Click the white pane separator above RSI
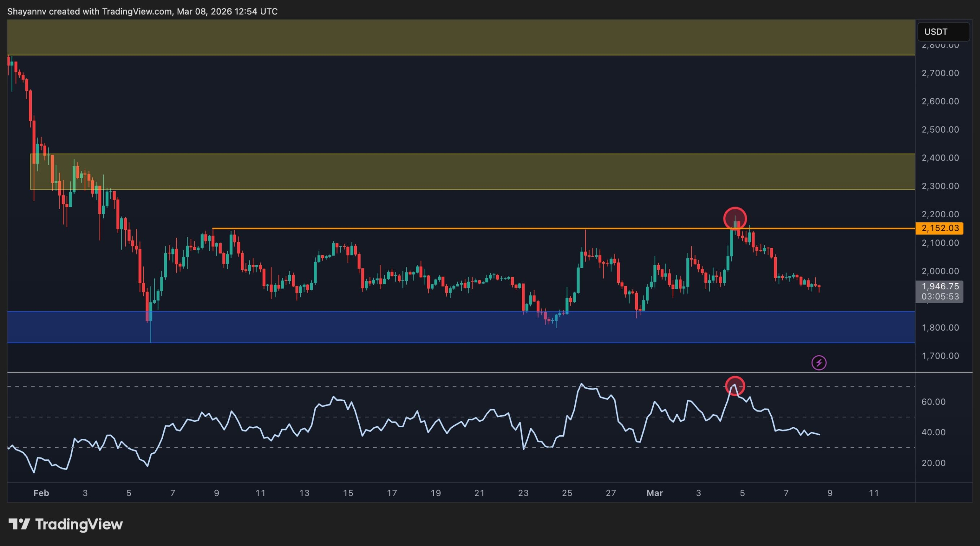This screenshot has width=980, height=546. 459,372
